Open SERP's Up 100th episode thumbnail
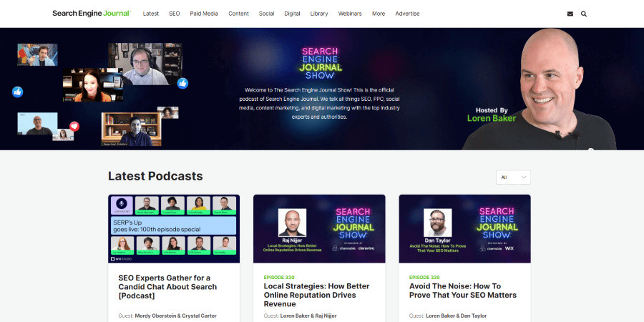The width and height of the screenshot is (644, 322). [x=174, y=229]
